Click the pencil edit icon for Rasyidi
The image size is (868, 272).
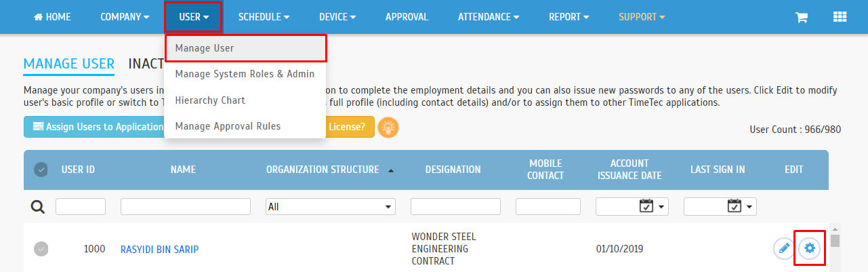(x=784, y=248)
